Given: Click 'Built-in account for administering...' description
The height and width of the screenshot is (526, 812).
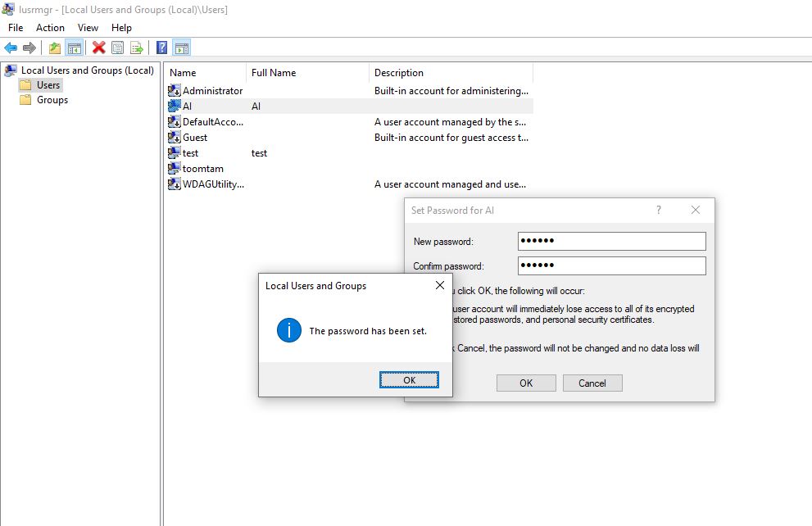Looking at the screenshot, I should click(451, 91).
